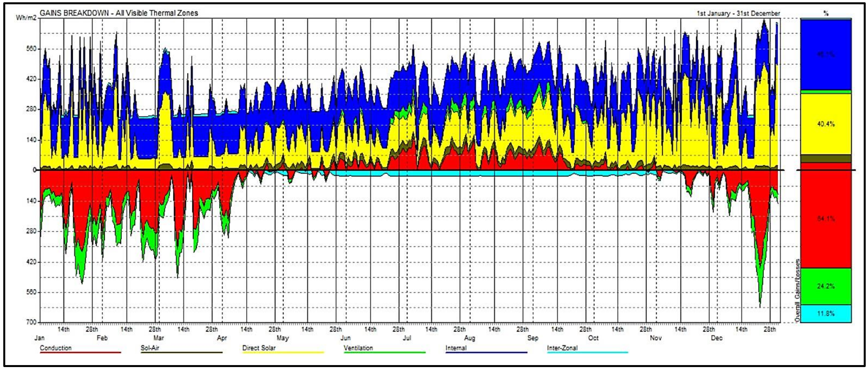868x370 pixels.
Task: Click the Inter-Zonal legend label
Action: (562, 348)
